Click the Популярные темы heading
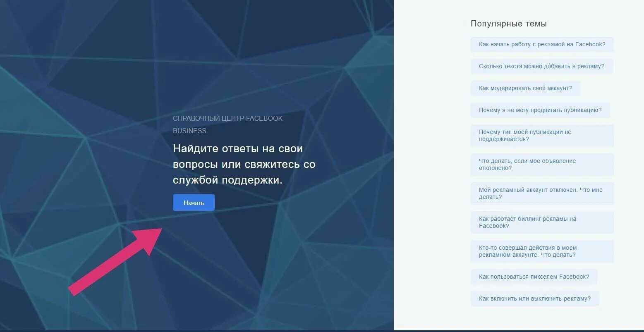 pos(509,24)
